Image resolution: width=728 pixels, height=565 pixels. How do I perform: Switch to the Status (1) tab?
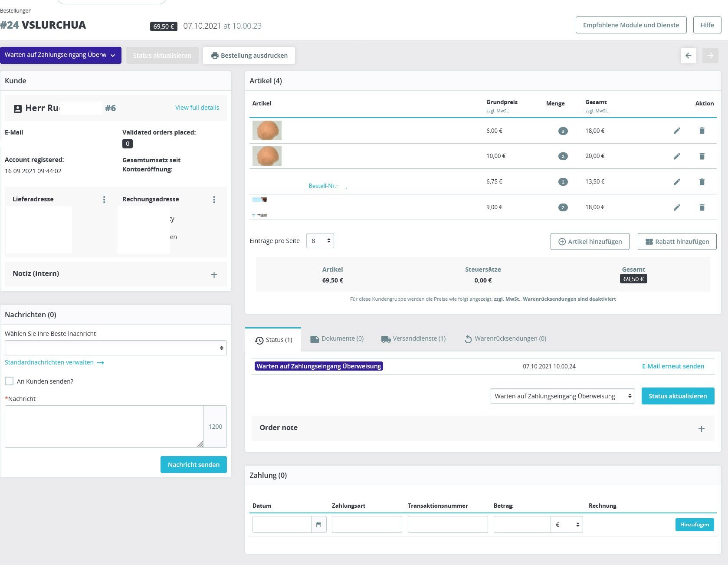click(x=273, y=340)
